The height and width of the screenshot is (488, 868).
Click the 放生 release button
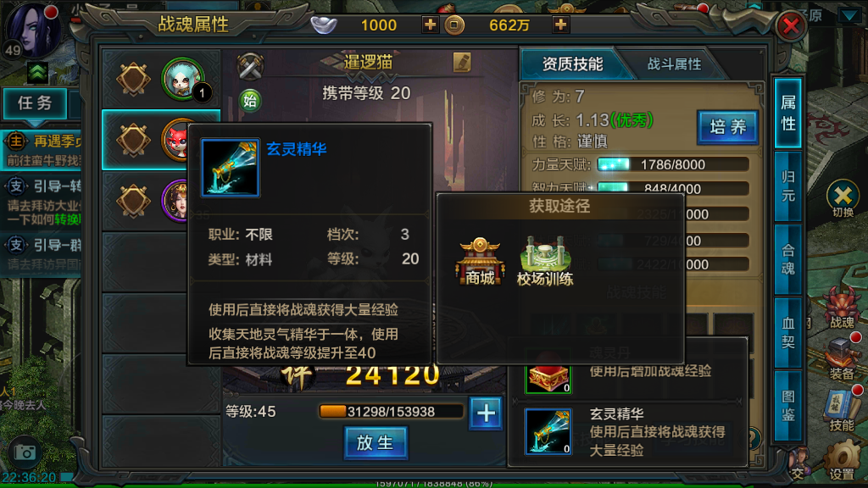(x=376, y=442)
